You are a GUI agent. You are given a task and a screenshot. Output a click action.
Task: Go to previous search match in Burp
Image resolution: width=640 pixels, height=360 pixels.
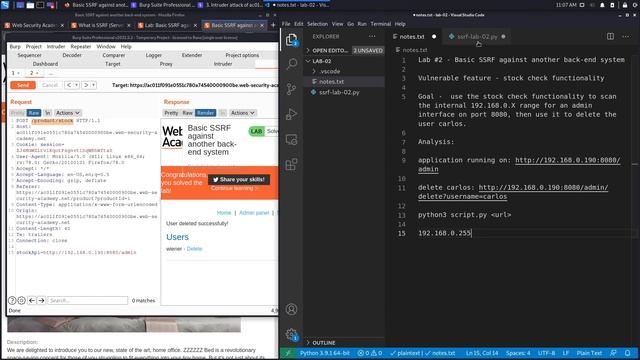[x=32, y=300]
